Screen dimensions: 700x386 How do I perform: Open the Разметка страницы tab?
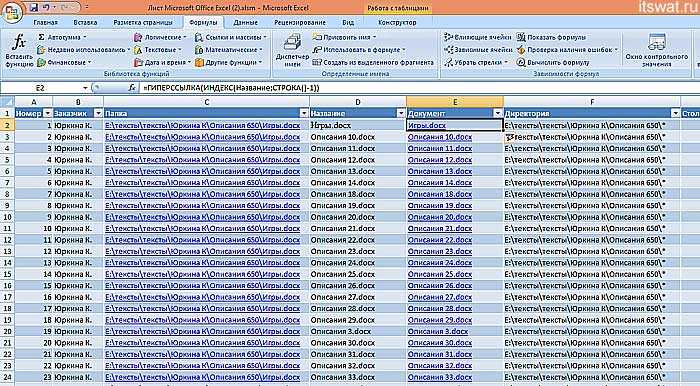coord(143,22)
